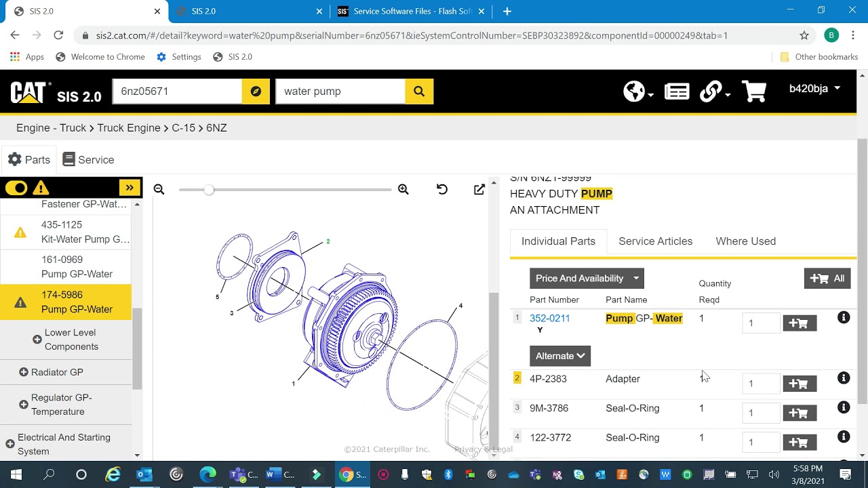The width and height of the screenshot is (868, 488).
Task: Go to CAT SIS 2.0 home logo
Action: [x=56, y=93]
